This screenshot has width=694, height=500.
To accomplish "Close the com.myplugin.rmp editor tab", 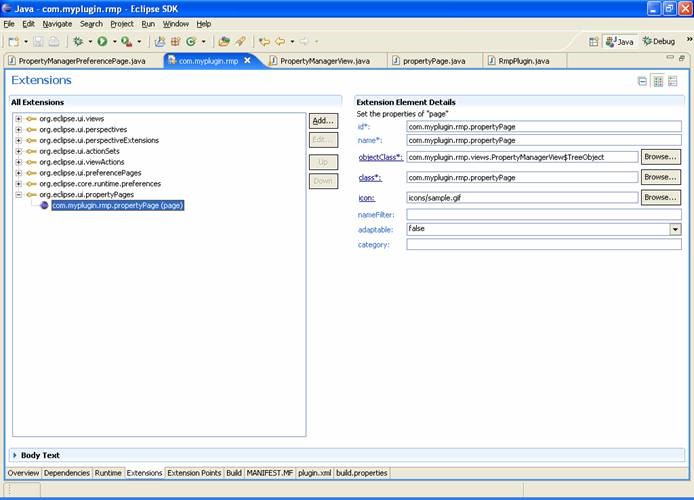I will pos(247,61).
